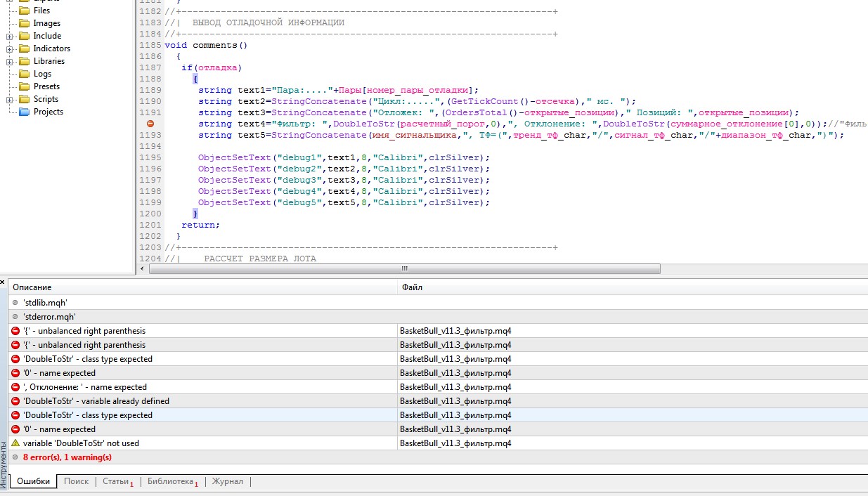Screen dimensions: 868x496
Task: Expand the Indicators folder tree node
Action: (10, 48)
